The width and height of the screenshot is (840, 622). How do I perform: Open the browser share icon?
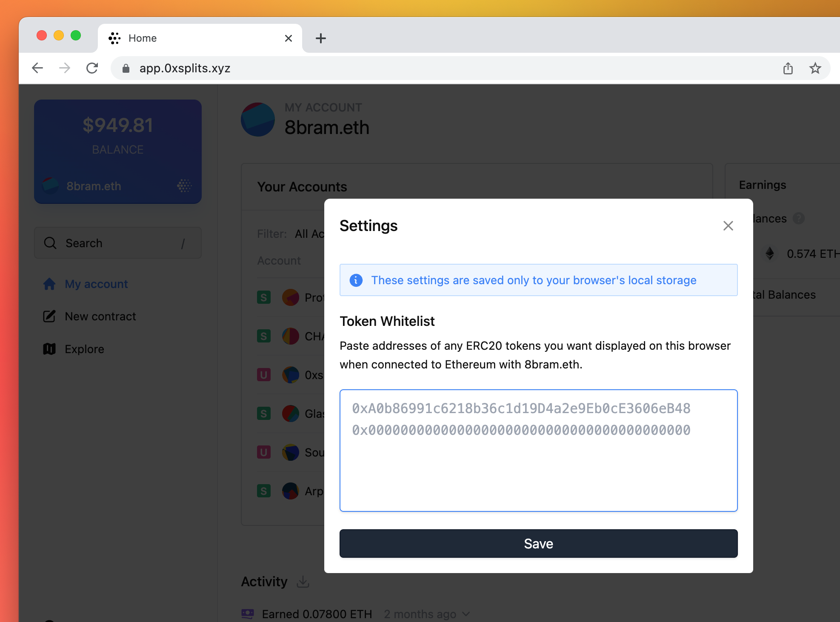click(x=788, y=68)
